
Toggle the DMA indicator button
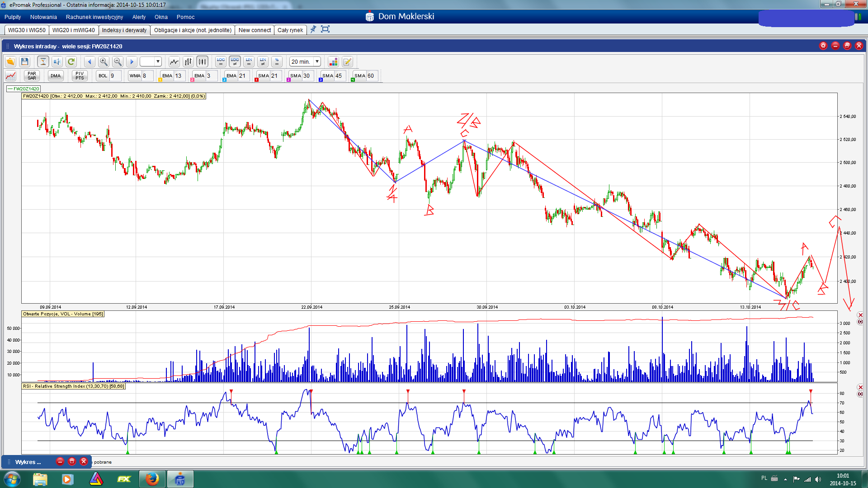pyautogui.click(x=56, y=76)
